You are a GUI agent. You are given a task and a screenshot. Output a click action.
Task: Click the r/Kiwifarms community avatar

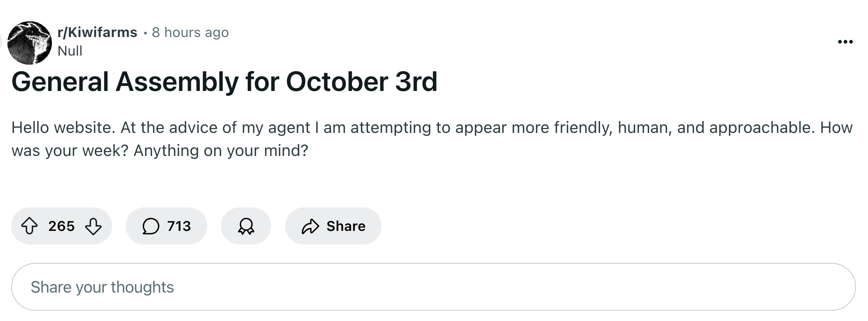point(30,43)
